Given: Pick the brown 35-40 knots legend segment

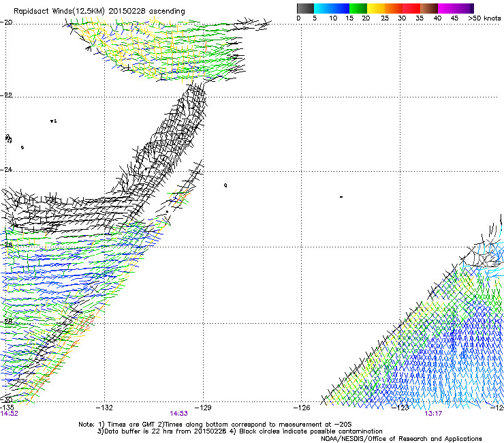Looking at the screenshot, I should 429,8.
